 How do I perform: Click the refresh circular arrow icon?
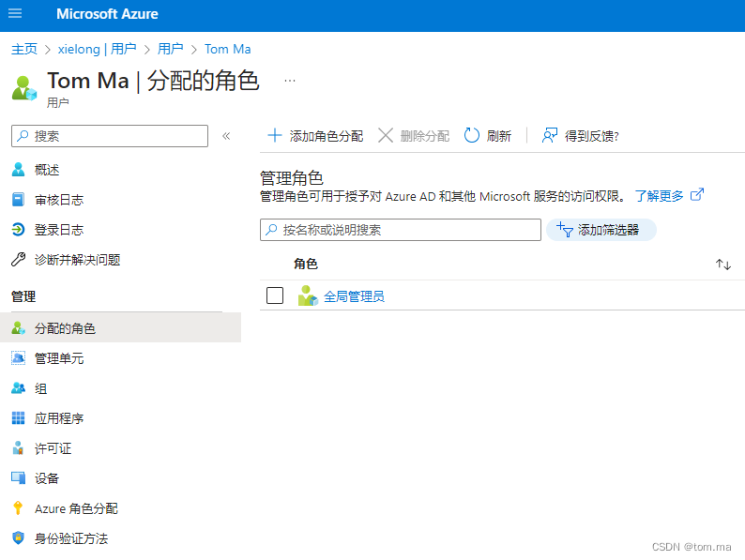click(x=471, y=135)
